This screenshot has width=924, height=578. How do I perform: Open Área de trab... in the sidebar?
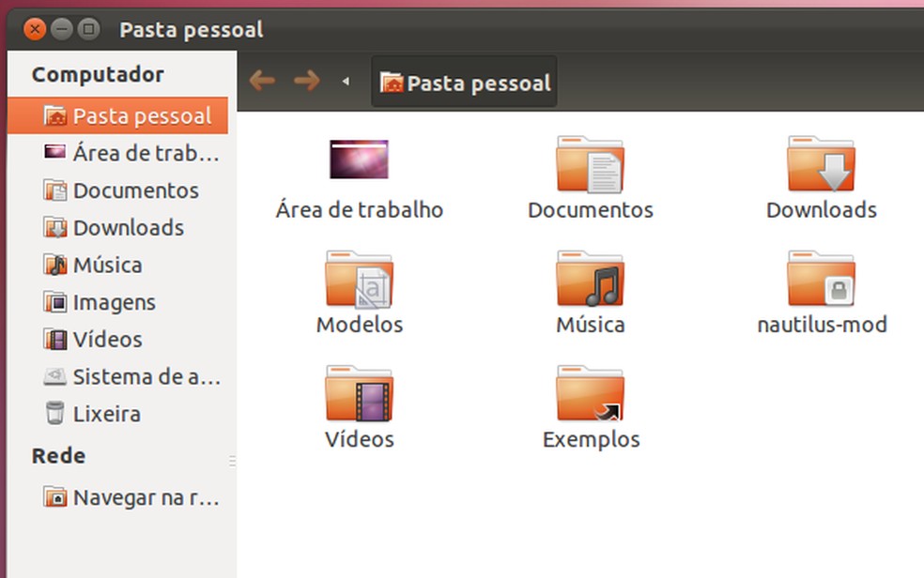click(118, 153)
